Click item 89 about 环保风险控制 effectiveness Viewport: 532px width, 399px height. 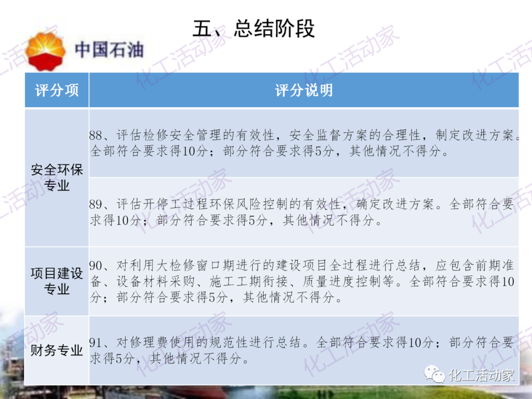(303, 212)
